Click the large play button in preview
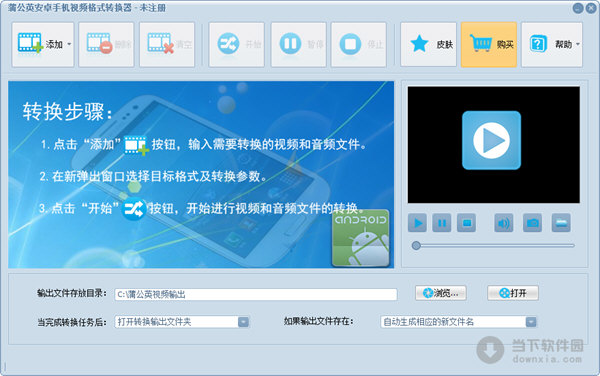The height and width of the screenshot is (376, 600). 491,140
